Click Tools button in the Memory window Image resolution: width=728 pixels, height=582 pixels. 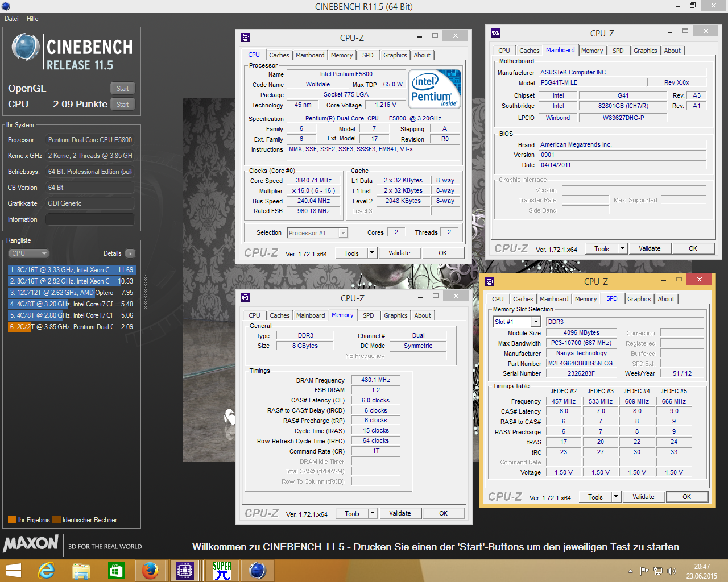pos(352,513)
